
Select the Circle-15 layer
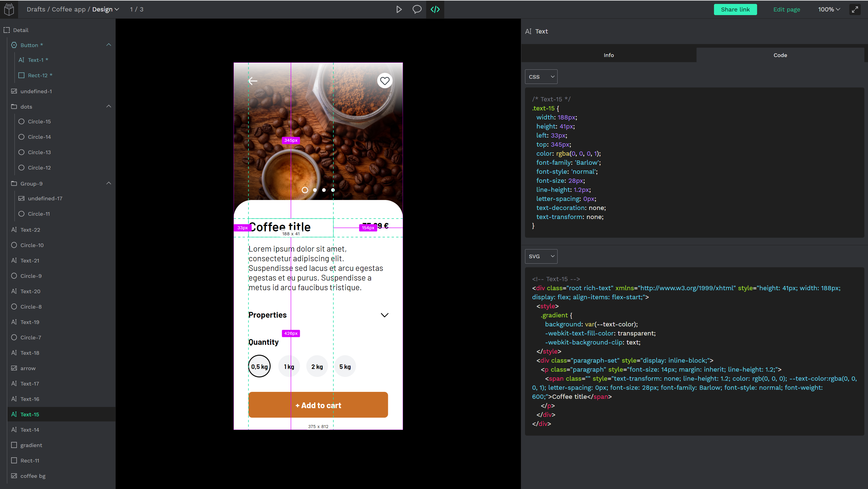(39, 121)
